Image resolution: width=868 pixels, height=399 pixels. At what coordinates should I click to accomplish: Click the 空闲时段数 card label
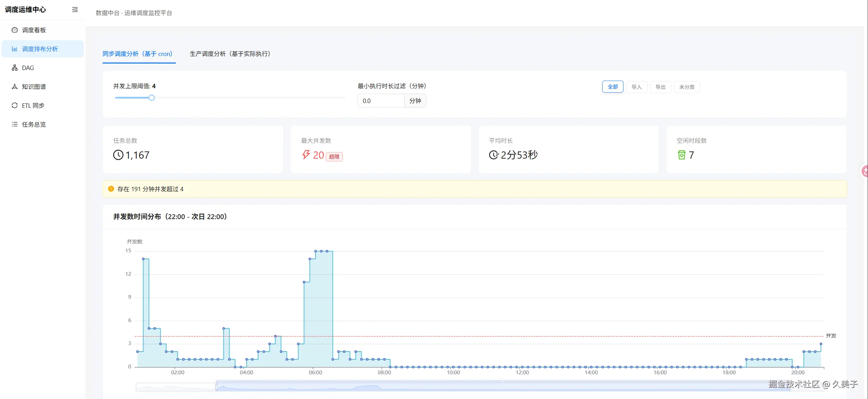(x=691, y=140)
